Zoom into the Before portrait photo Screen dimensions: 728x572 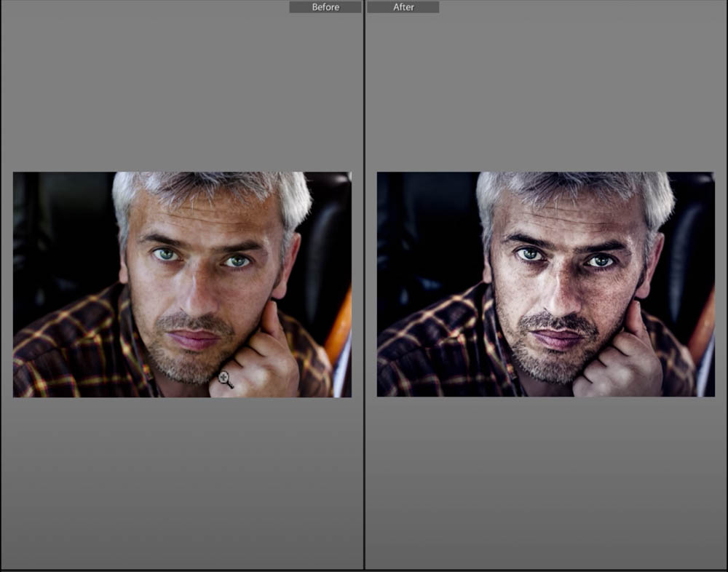pos(182,285)
